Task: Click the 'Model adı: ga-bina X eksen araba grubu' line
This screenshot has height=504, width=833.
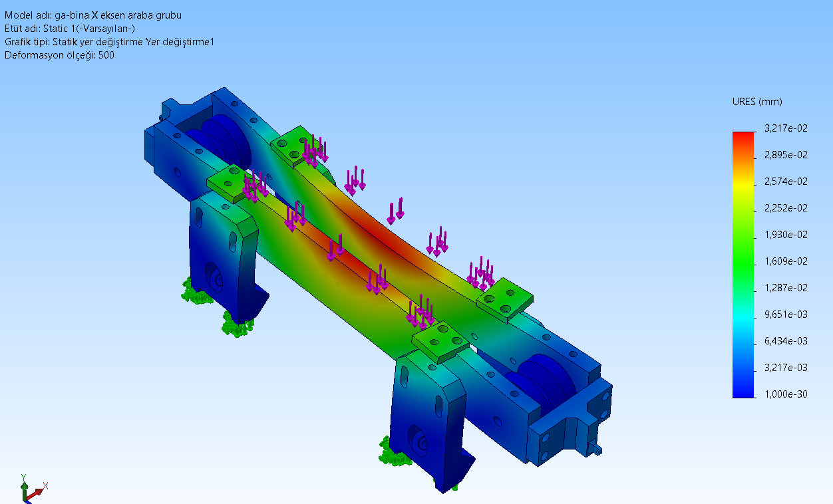Action: coord(93,15)
